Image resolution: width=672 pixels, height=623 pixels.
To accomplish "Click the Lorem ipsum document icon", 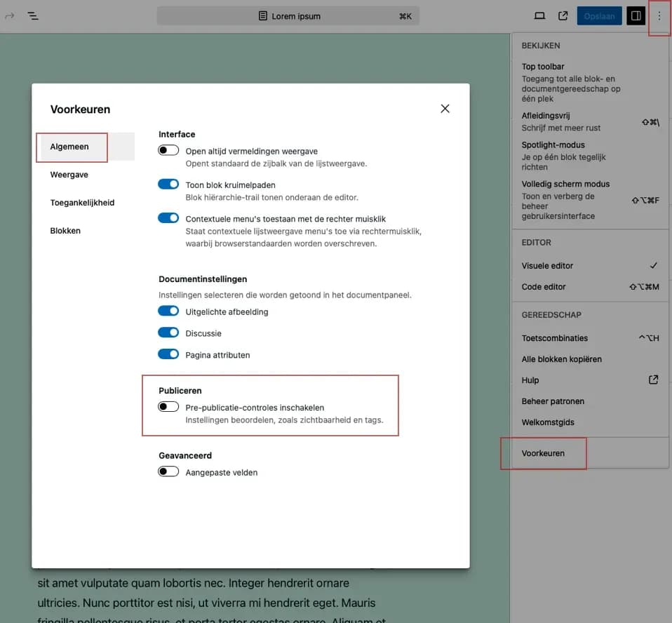I will [x=263, y=16].
